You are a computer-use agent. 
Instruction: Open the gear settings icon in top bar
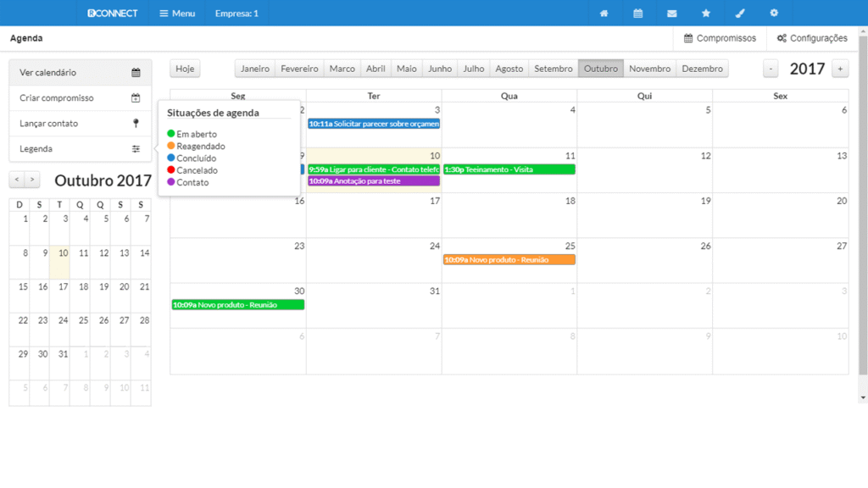pos(774,14)
